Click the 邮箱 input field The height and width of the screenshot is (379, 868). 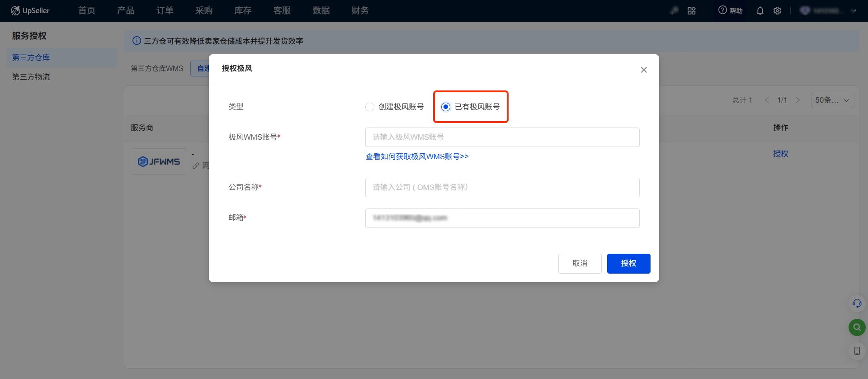pos(502,218)
